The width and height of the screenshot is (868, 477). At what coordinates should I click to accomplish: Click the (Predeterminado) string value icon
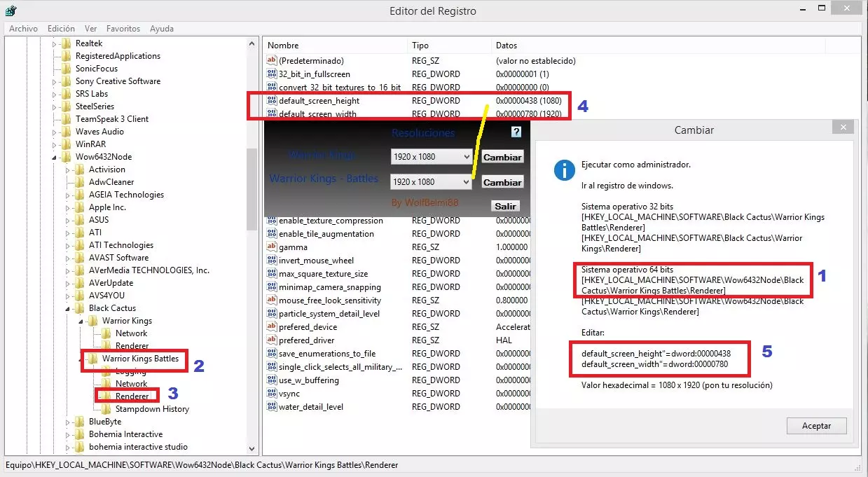pyautogui.click(x=272, y=61)
